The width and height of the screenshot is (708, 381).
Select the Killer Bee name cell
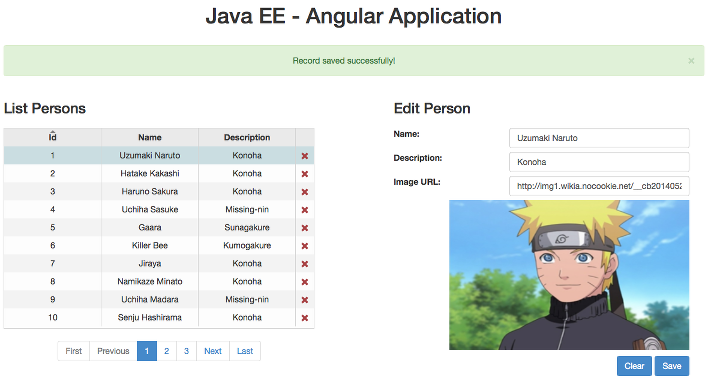click(x=150, y=246)
